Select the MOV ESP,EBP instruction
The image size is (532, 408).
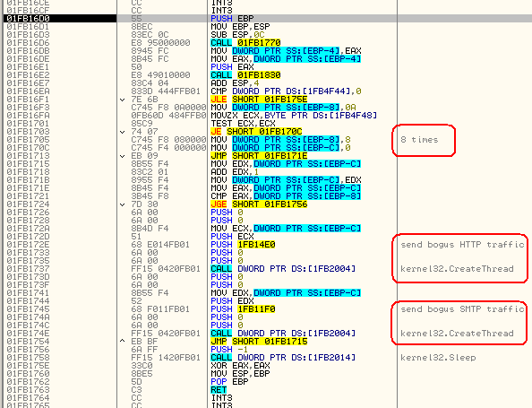[x=240, y=374]
